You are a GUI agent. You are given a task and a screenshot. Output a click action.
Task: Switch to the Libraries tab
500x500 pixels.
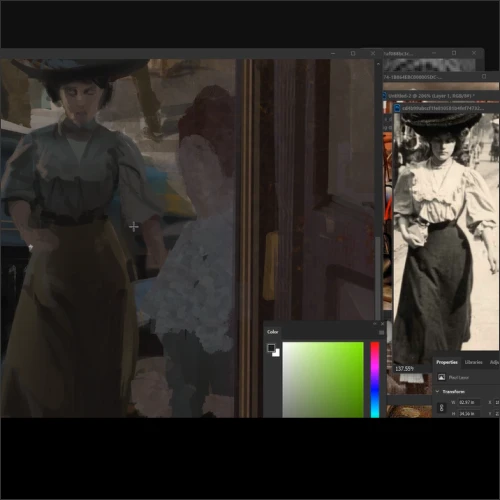[x=473, y=362]
